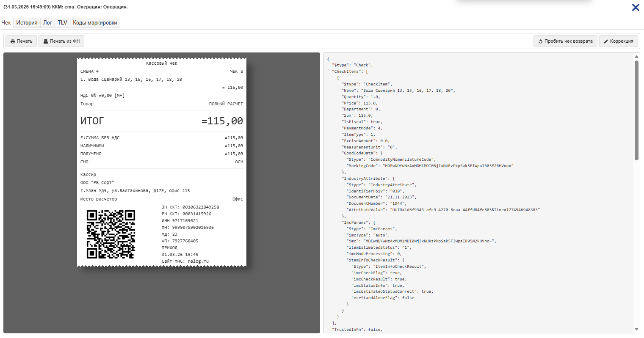Viewport: 644px width, 338px height.
Task: Click the Пробить чек возврата refund button
Action: 565,41
